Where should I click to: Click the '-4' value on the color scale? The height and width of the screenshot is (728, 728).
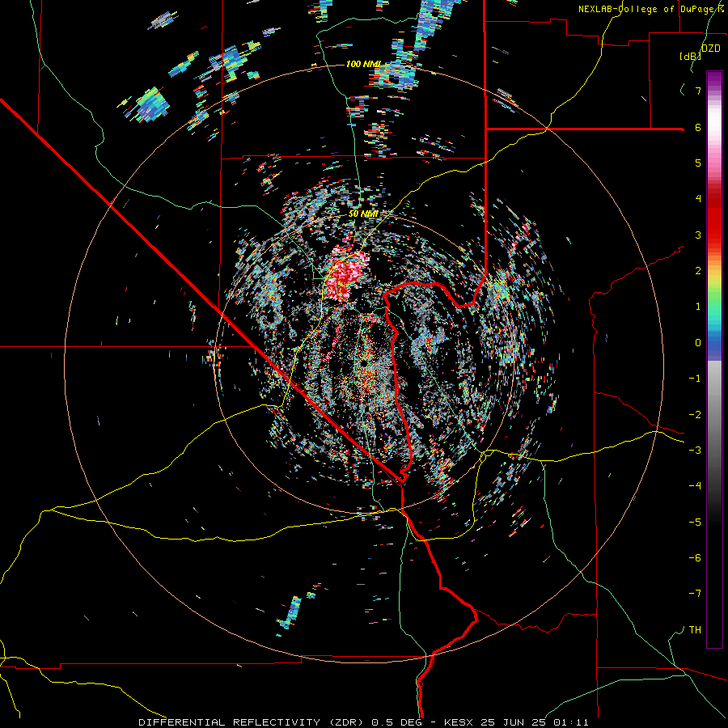tap(695, 486)
